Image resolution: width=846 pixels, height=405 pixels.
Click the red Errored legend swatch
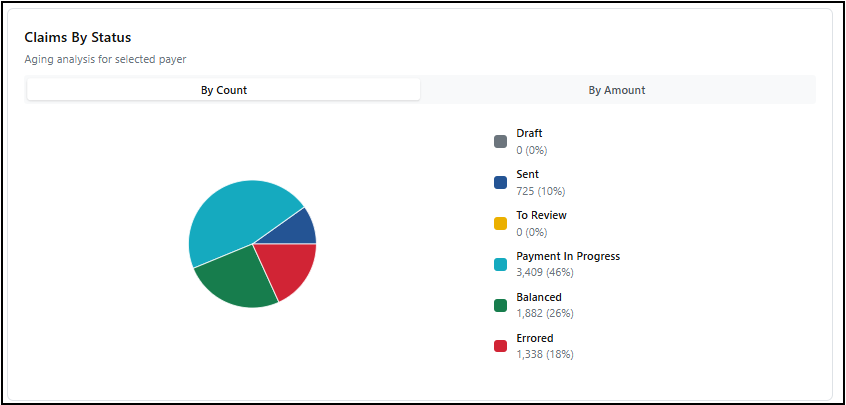pyautogui.click(x=501, y=346)
